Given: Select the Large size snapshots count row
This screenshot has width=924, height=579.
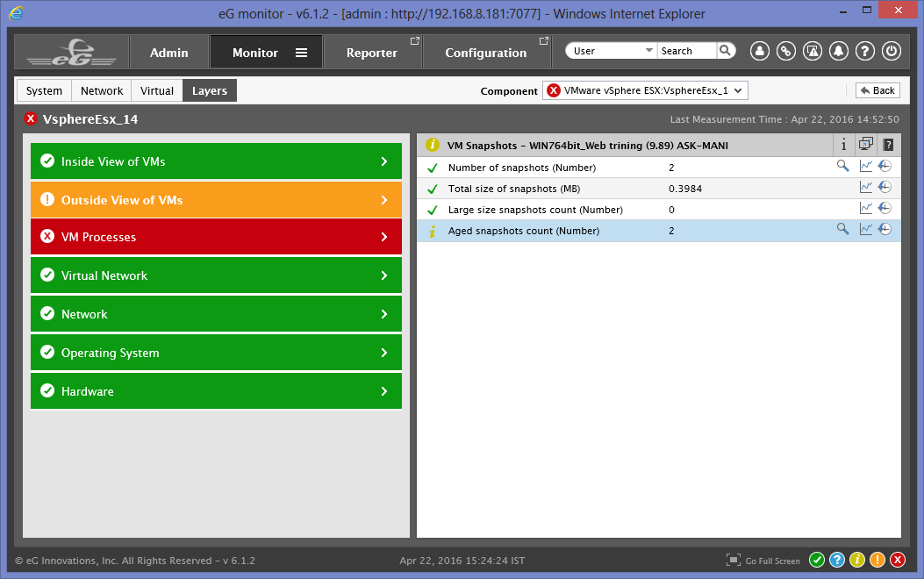Looking at the screenshot, I should [659, 210].
